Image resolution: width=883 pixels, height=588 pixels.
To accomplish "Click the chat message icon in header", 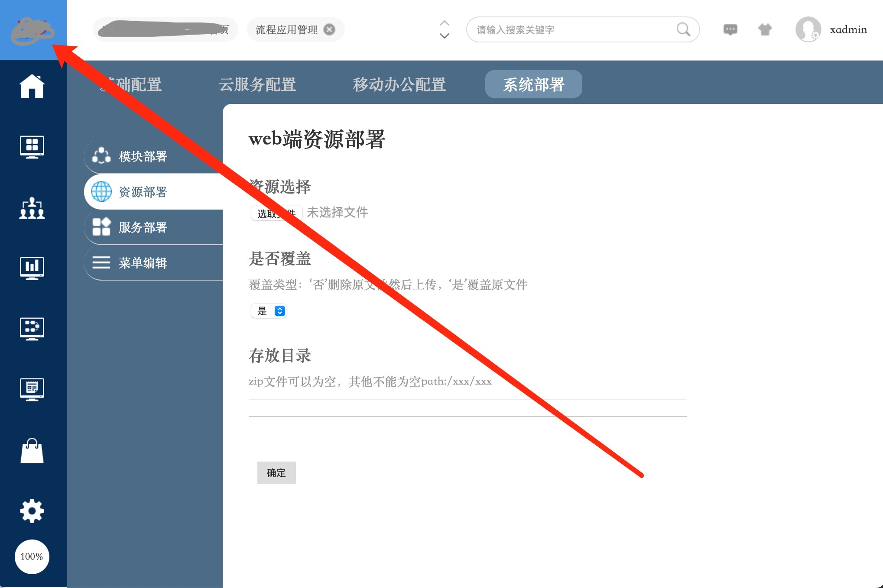I will pos(730,29).
